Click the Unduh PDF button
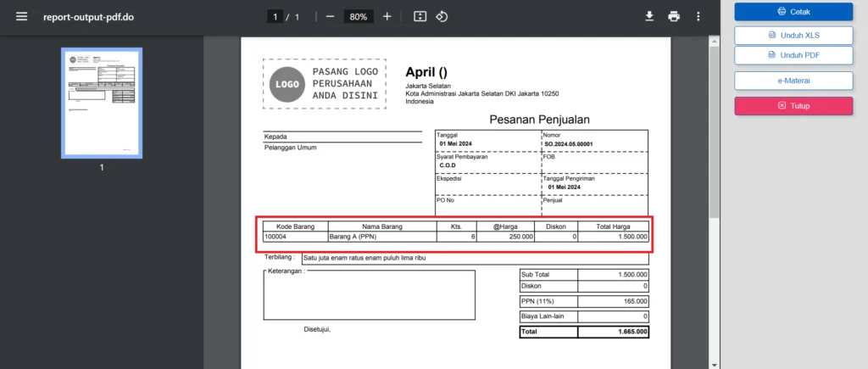Viewport: 868px width, 369px height. point(793,55)
